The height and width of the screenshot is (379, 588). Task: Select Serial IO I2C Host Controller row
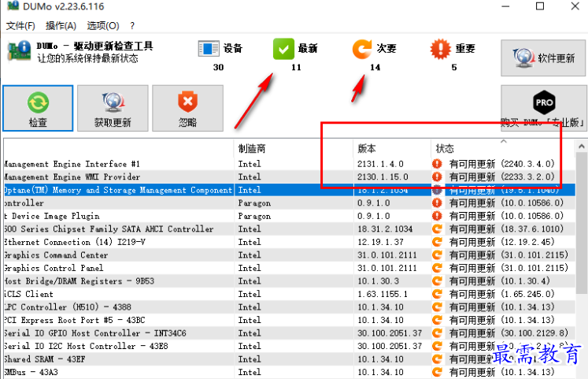pyautogui.click(x=290, y=346)
